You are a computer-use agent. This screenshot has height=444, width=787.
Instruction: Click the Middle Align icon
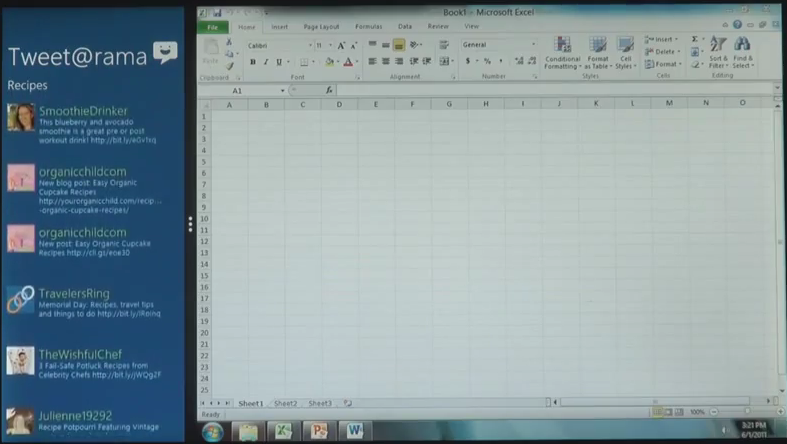click(385, 45)
